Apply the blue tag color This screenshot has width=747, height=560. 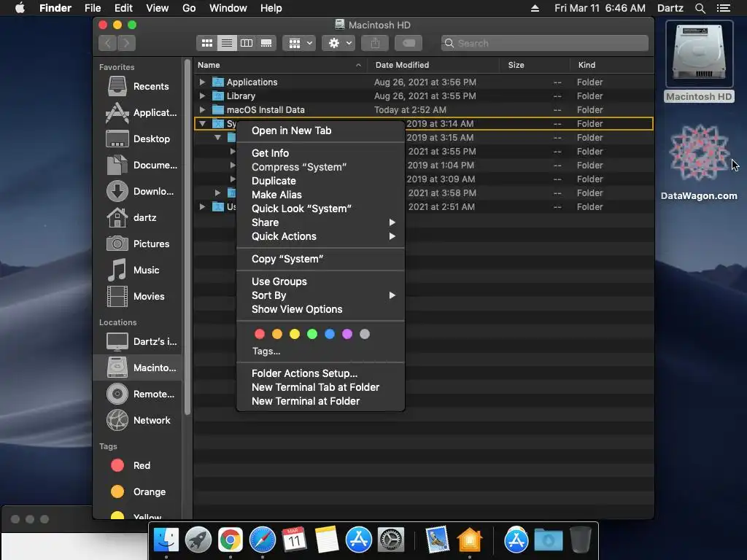coord(330,334)
